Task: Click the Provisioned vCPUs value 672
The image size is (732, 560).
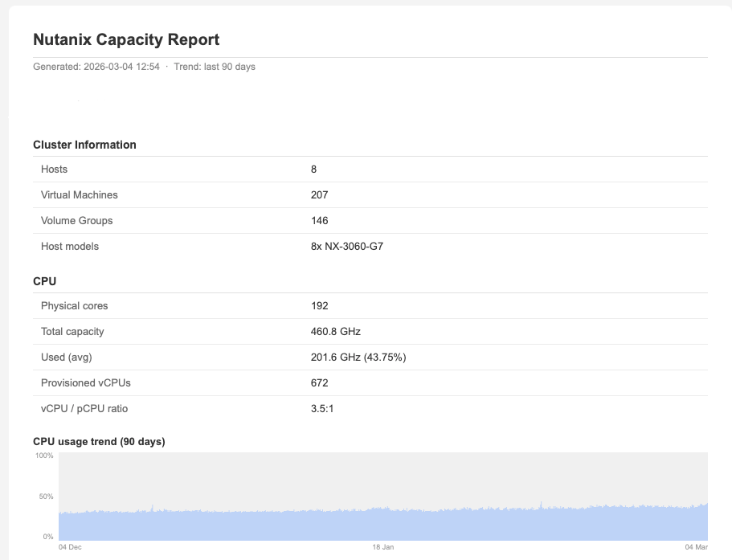Action: pyautogui.click(x=319, y=383)
